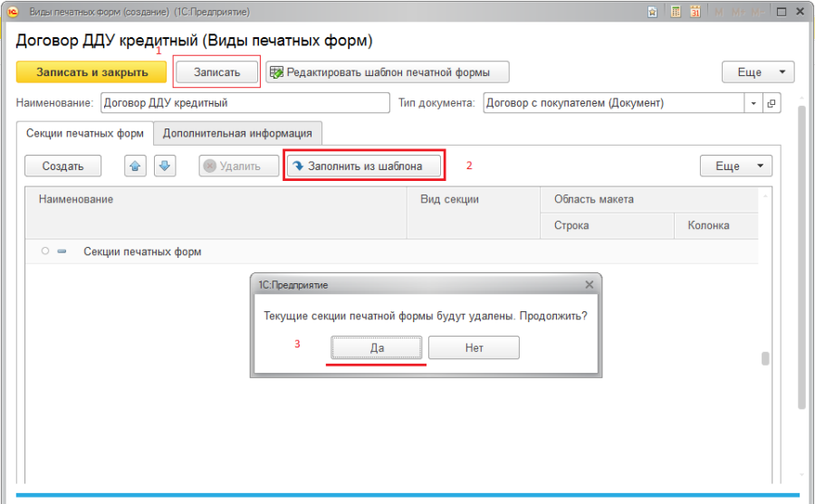Image resolution: width=815 pixels, height=504 pixels.
Task: Click the Записать и закрыть button
Action: pyautogui.click(x=91, y=72)
